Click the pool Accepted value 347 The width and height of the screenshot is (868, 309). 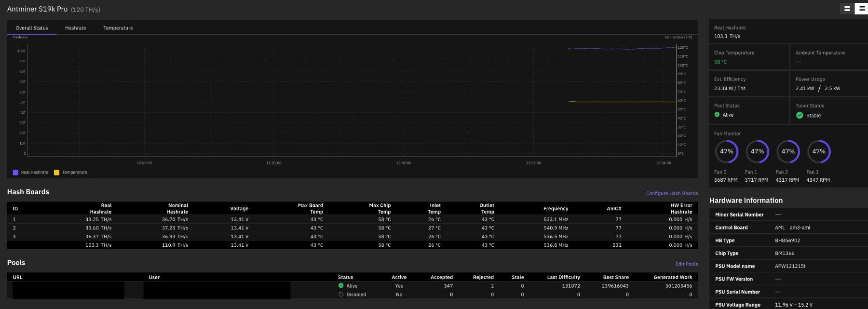[448, 286]
